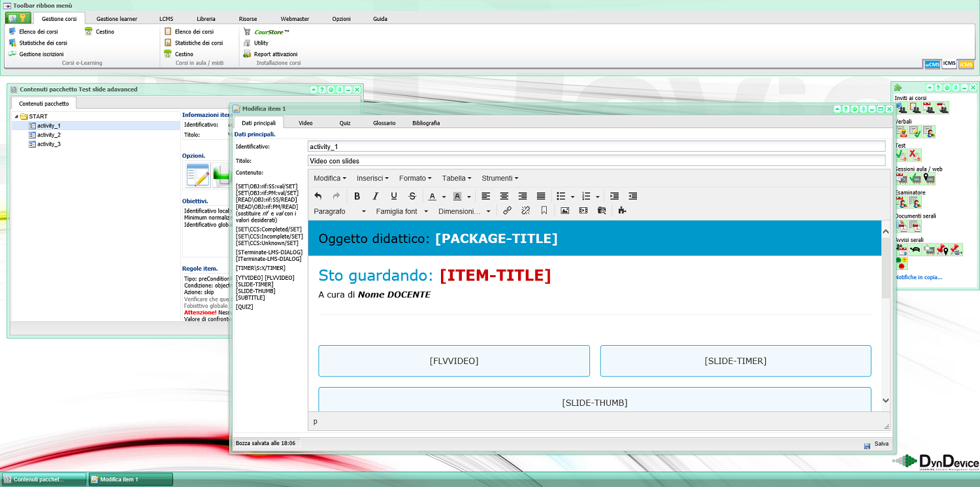Open the file browser tool
This screenshot has height=487, width=980.
602,210
